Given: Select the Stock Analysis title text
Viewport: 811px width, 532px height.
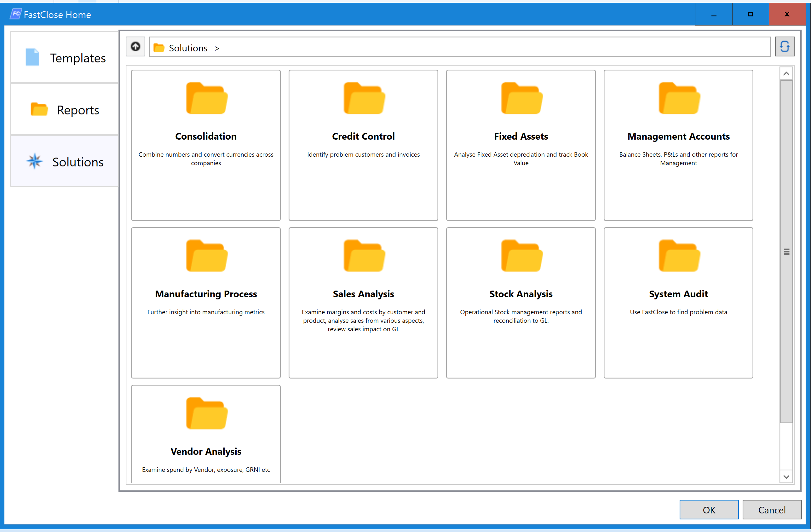Looking at the screenshot, I should 521,294.
